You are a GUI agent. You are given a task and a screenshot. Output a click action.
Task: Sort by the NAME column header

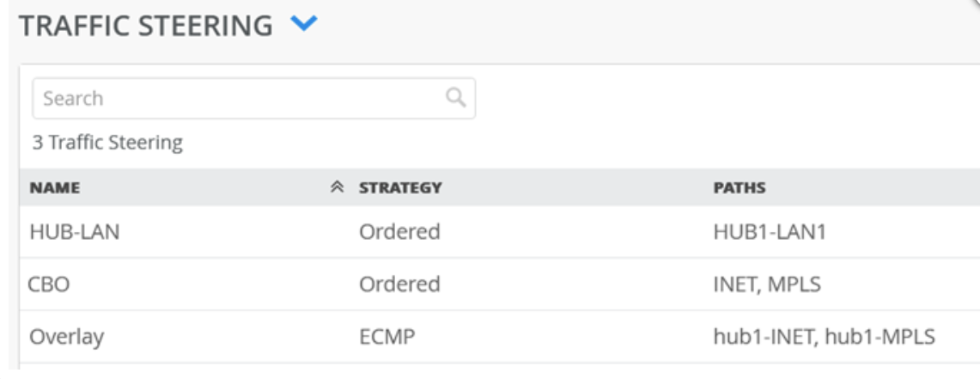(x=55, y=188)
